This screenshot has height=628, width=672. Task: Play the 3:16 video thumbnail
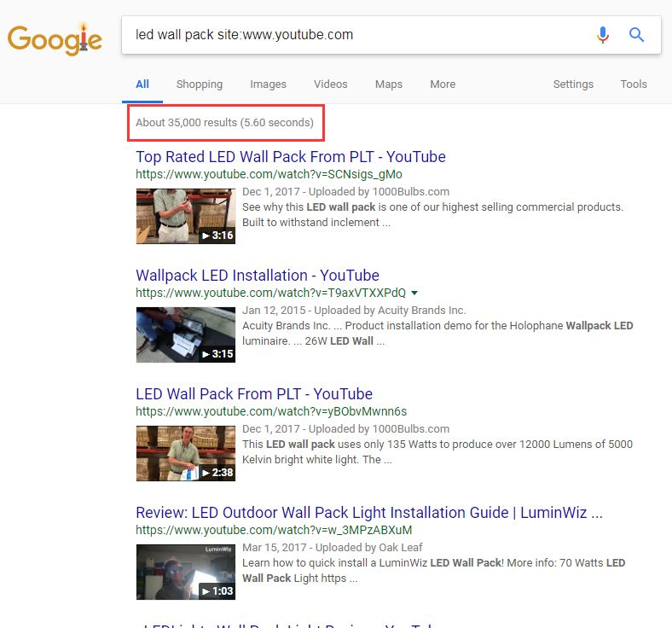pyautogui.click(x=185, y=216)
